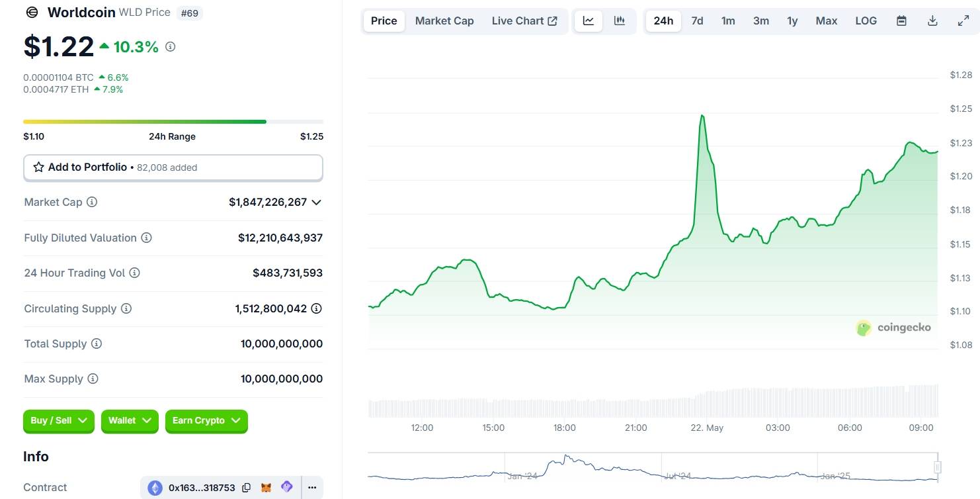Image resolution: width=980 pixels, height=499 pixels.
Task: Open info icon beside 10.3% change
Action: tap(170, 47)
